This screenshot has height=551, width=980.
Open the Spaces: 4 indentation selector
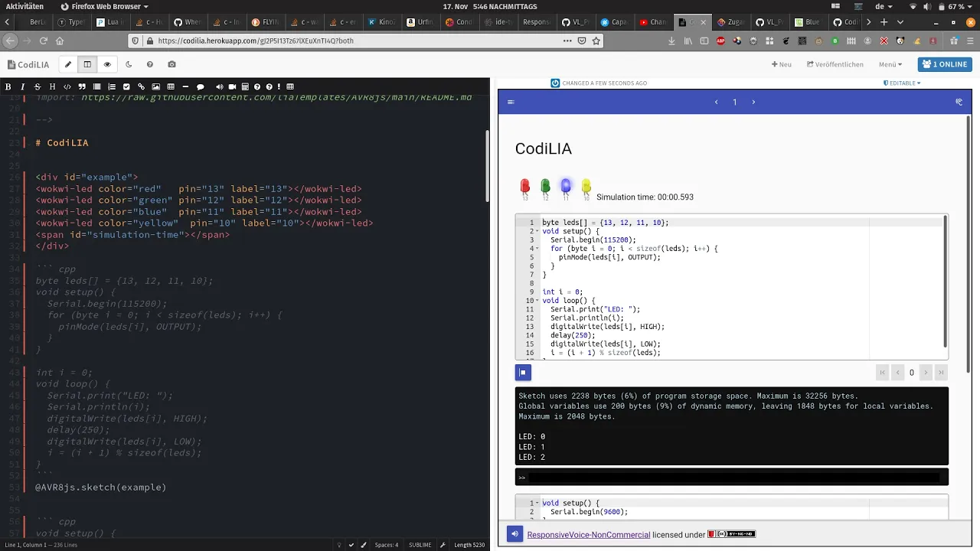click(x=386, y=545)
